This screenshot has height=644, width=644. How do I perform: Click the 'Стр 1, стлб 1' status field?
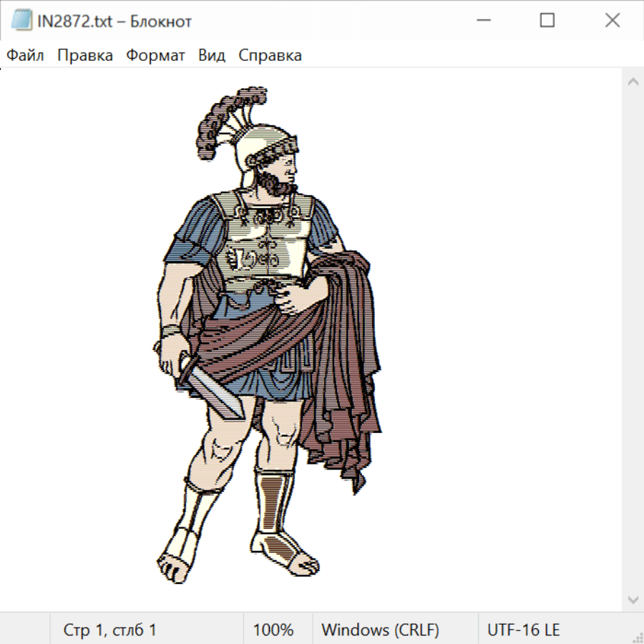pyautogui.click(x=109, y=630)
